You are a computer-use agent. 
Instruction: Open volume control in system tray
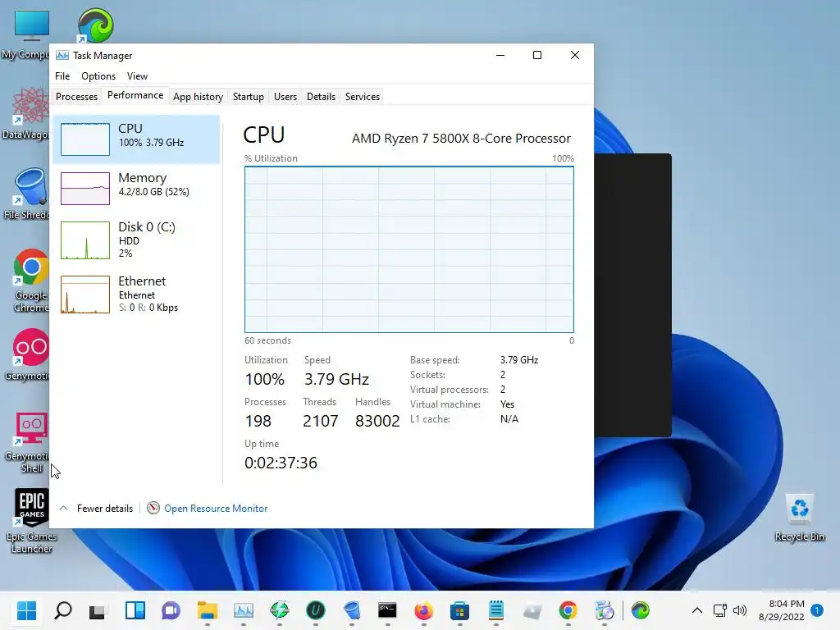pyautogui.click(x=740, y=610)
